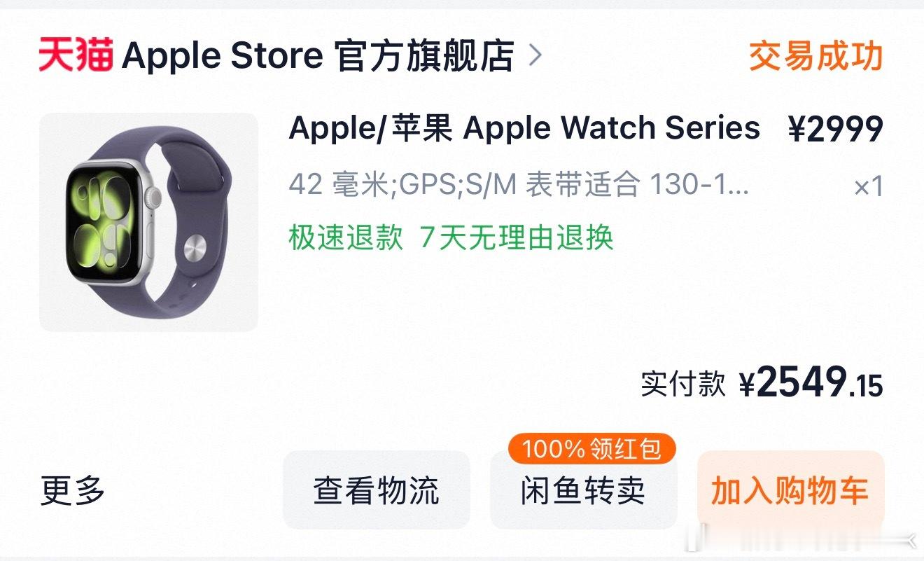Tap the 闲鱼转卖 resale button
This screenshot has width=924, height=561.
click(583, 490)
